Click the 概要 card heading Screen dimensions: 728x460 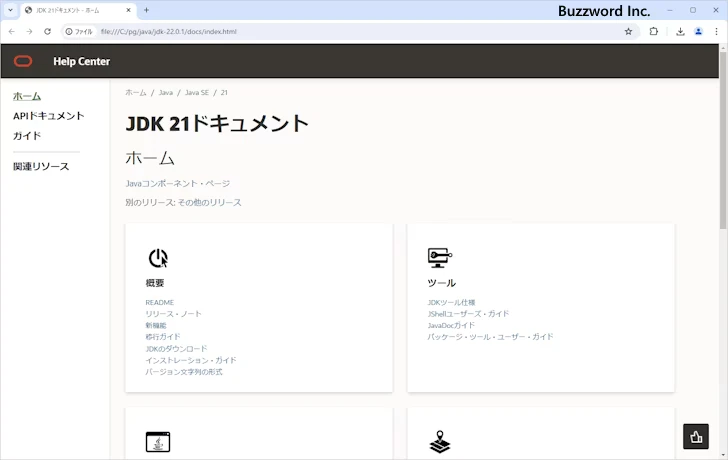(155, 283)
